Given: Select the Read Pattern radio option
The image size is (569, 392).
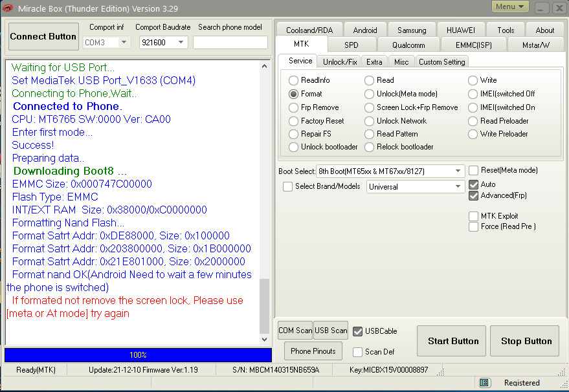Looking at the screenshot, I should [369, 134].
